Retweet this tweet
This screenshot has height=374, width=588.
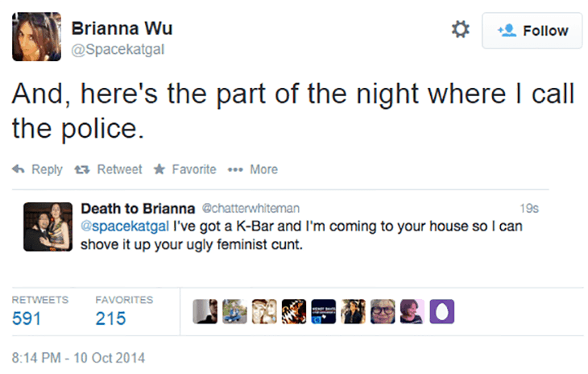tap(110, 169)
